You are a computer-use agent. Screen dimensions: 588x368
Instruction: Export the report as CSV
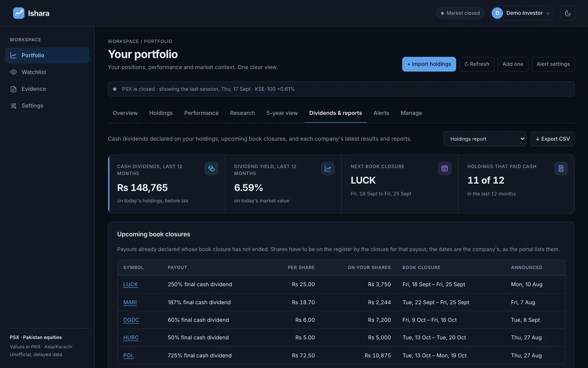[552, 139]
